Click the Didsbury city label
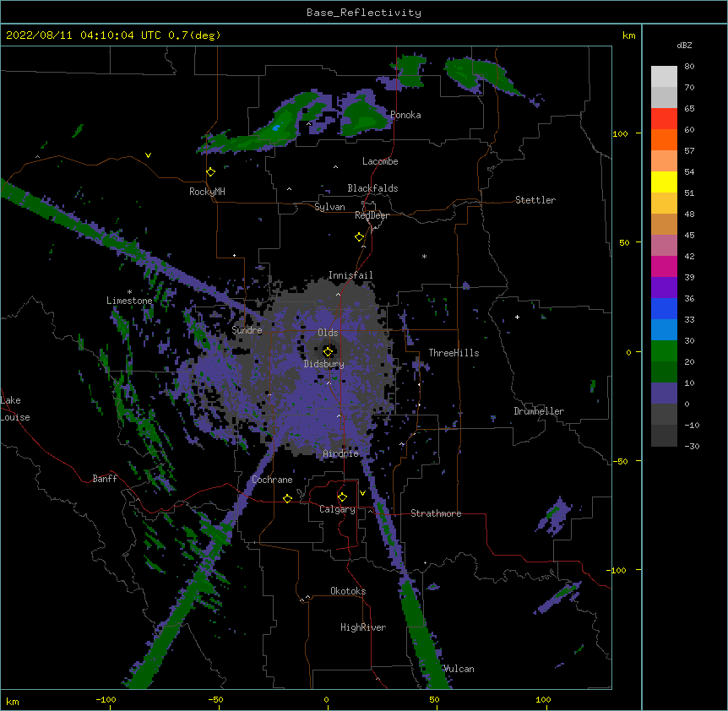This screenshot has width=728, height=711. pos(324,364)
